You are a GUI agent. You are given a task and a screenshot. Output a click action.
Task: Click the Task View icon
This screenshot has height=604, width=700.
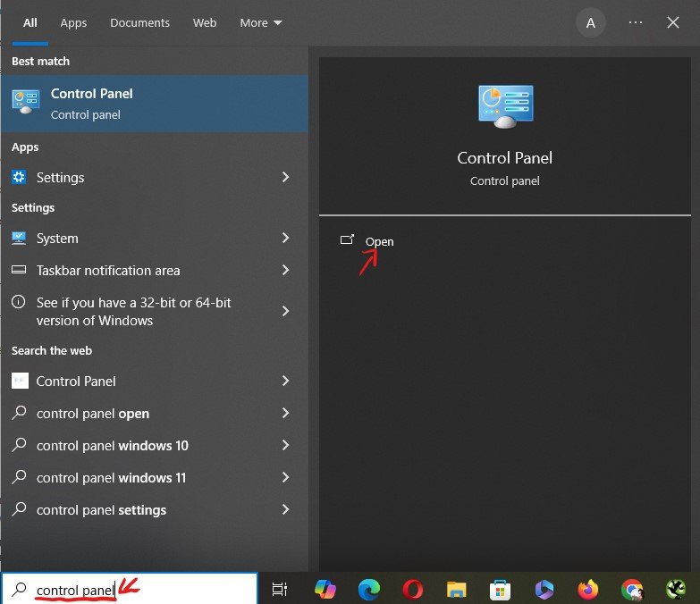pos(280,589)
